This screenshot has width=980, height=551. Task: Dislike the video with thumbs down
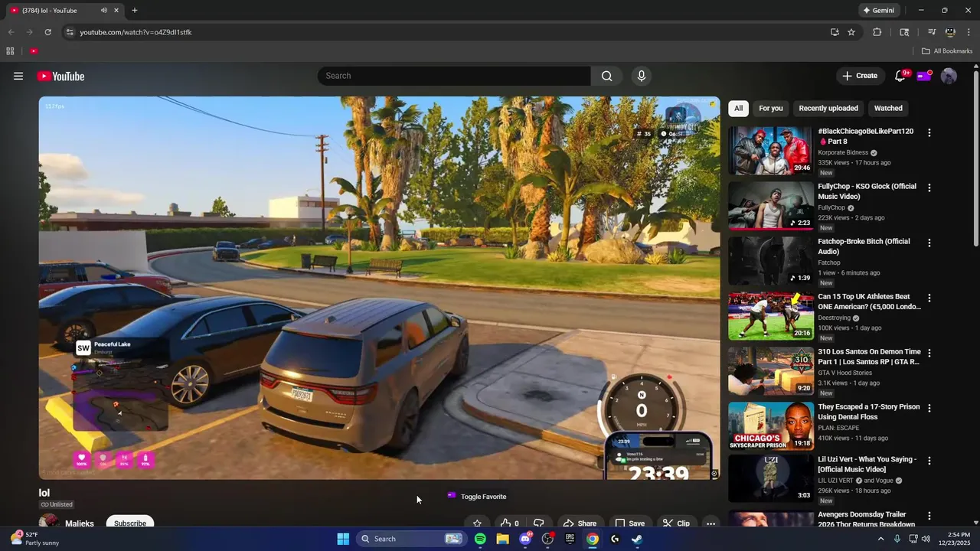[x=539, y=523]
